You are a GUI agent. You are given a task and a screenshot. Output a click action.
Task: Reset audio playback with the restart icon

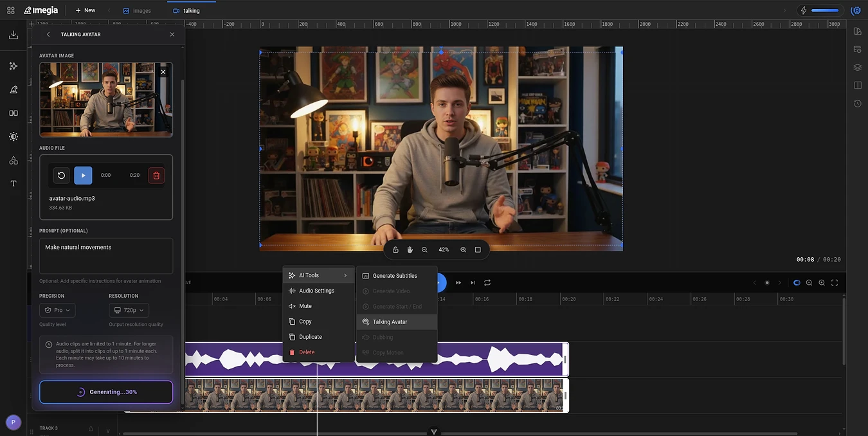pyautogui.click(x=61, y=176)
